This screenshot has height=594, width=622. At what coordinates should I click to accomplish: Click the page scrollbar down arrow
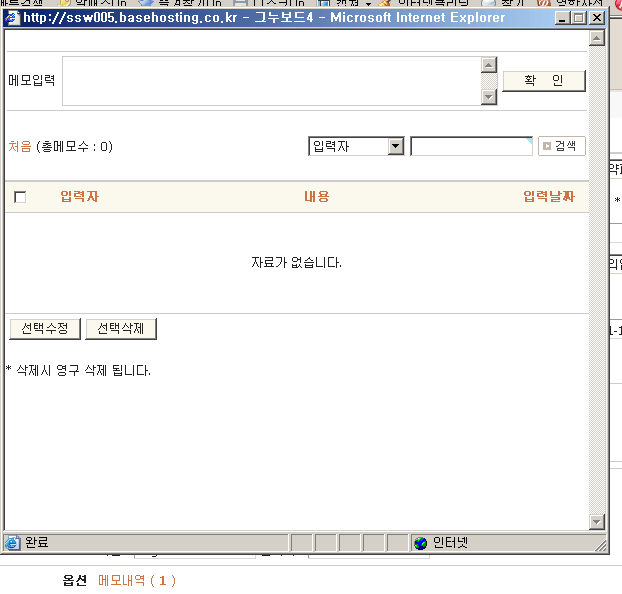click(597, 522)
